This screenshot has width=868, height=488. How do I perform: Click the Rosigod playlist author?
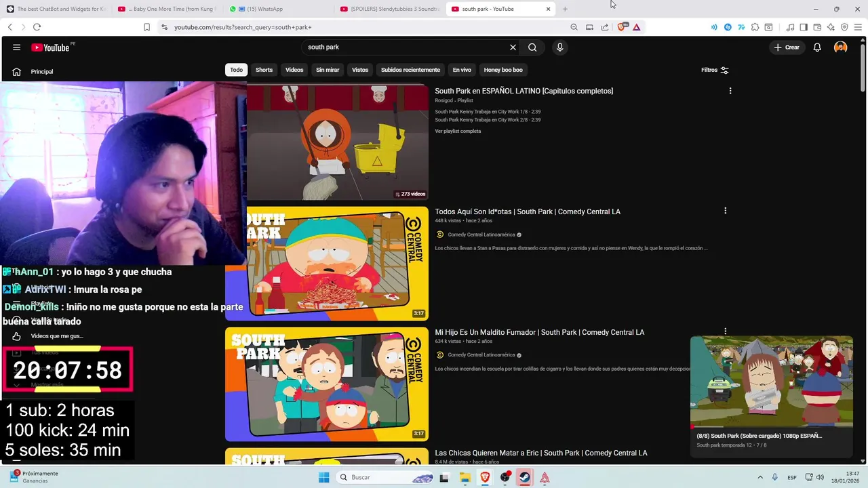[444, 100]
